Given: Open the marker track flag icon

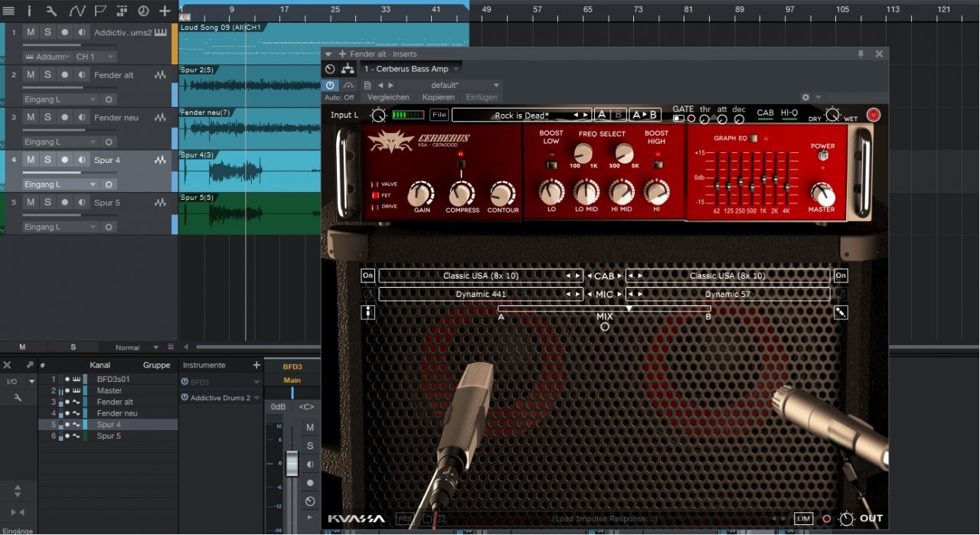Looking at the screenshot, I should click(x=100, y=11).
